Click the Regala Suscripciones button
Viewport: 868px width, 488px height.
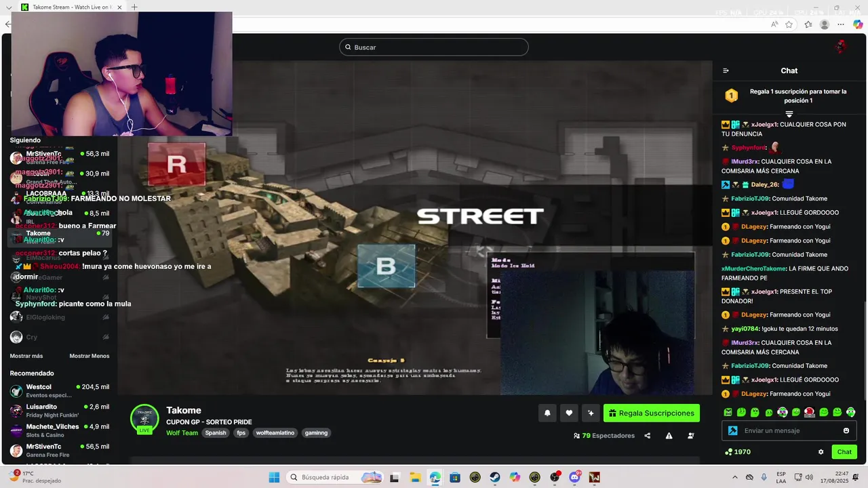click(x=652, y=413)
